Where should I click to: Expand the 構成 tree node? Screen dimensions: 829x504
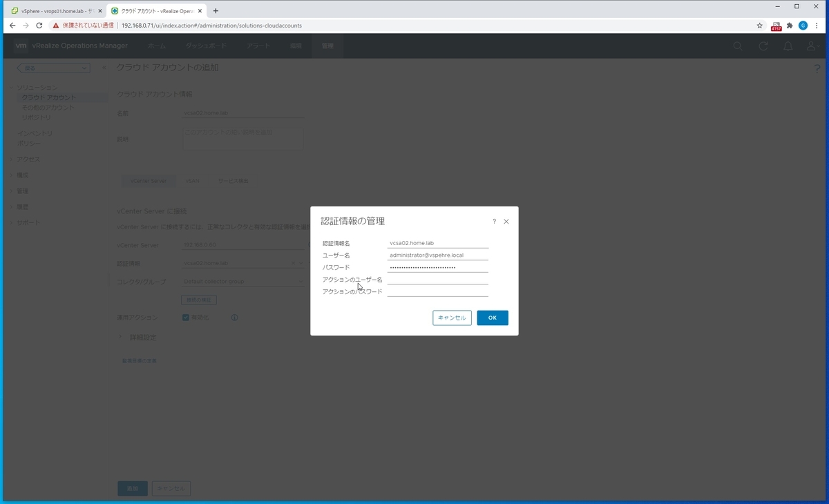coord(12,175)
